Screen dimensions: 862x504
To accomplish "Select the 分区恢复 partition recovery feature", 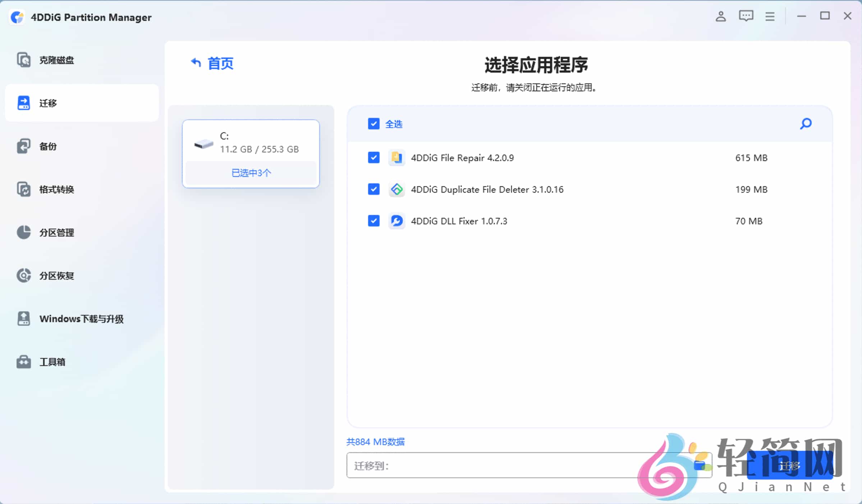I will [56, 276].
